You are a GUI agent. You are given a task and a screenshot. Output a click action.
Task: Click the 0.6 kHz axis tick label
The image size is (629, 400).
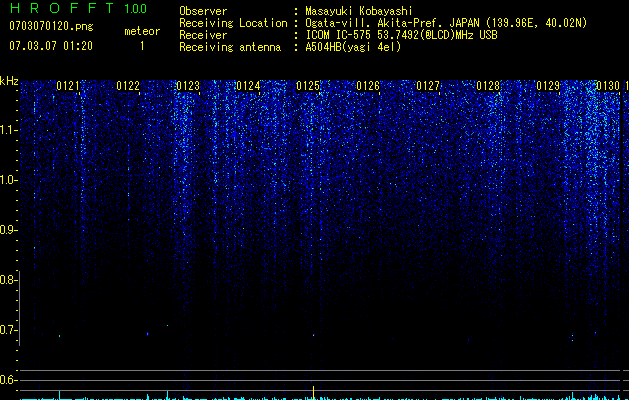(8, 380)
